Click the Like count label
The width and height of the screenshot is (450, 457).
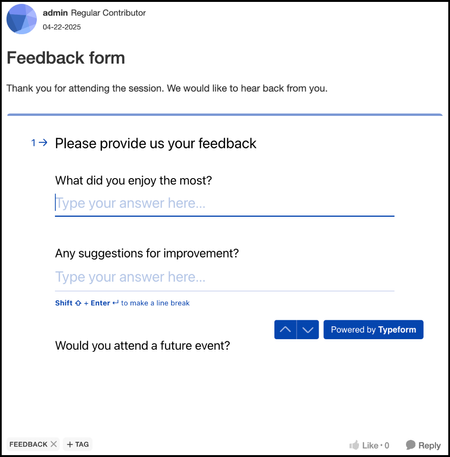tap(376, 445)
